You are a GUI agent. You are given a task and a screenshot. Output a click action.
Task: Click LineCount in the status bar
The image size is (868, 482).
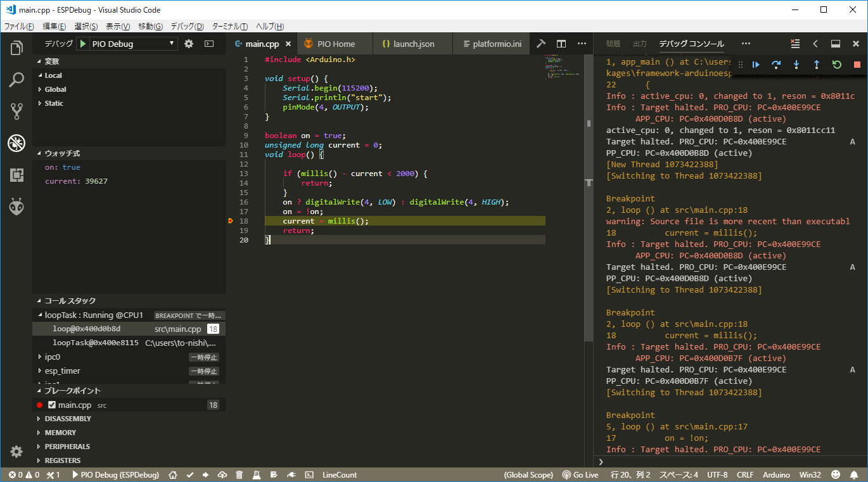(338, 474)
